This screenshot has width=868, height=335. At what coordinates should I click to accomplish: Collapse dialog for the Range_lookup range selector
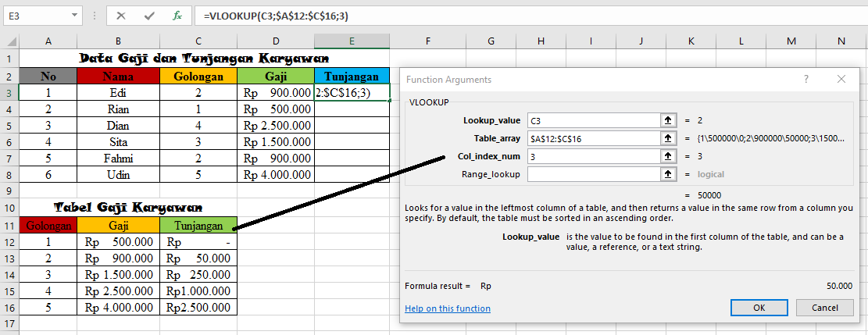pos(668,174)
